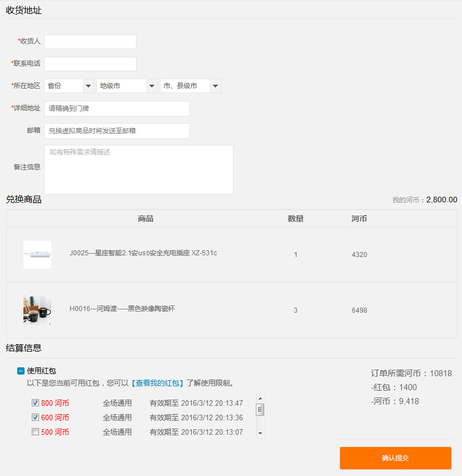Click product name H0016 河姆渡 黑色映像陶瓷杯
This screenshot has width=462, height=476.
(x=122, y=309)
